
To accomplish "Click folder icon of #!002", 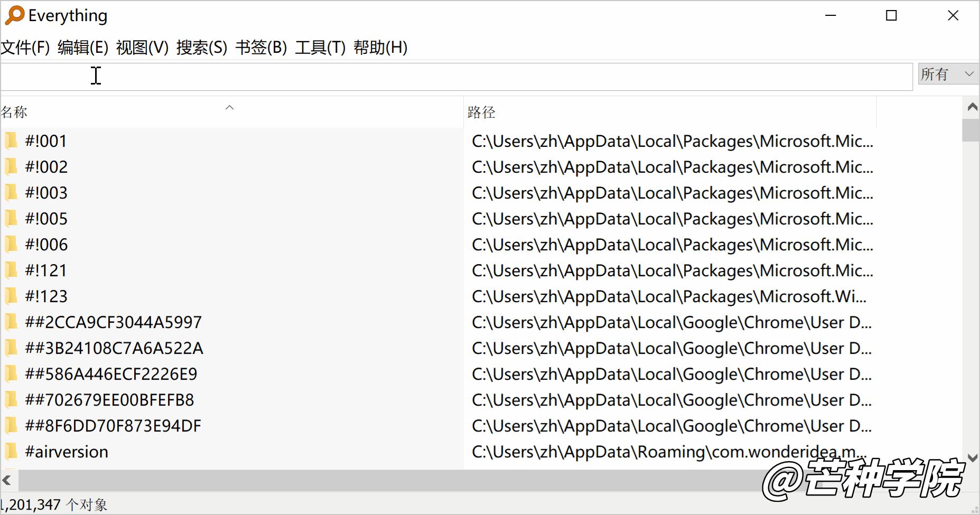I will click(x=11, y=167).
